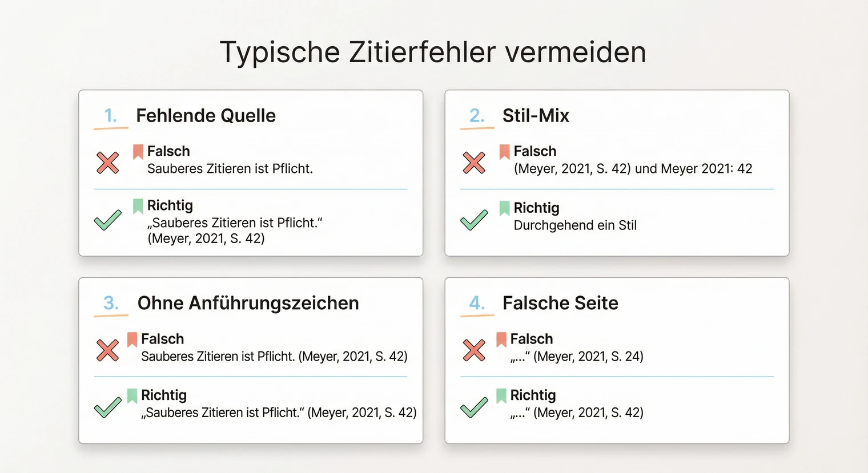Click the Richtig label in Fehlende Quelle card

pyautogui.click(x=169, y=205)
